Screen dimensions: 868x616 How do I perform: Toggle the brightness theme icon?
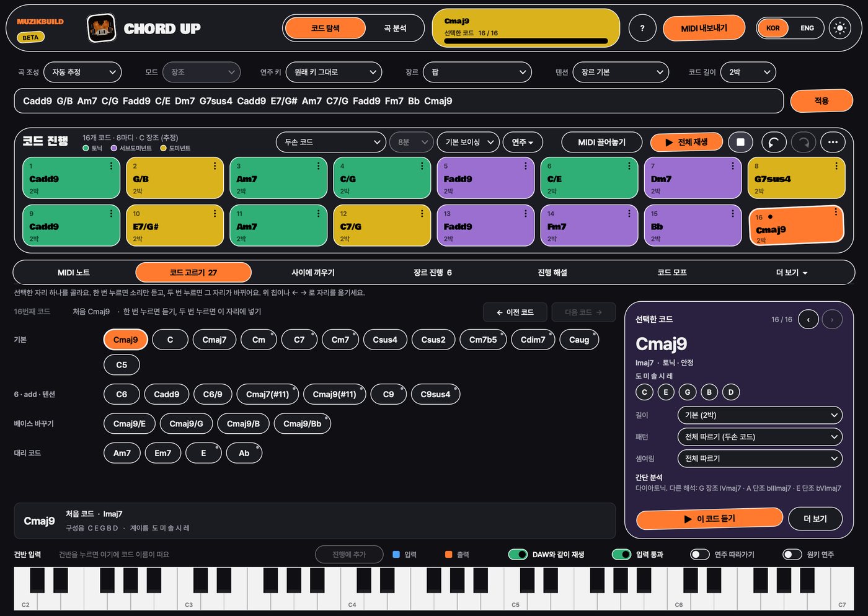[839, 29]
